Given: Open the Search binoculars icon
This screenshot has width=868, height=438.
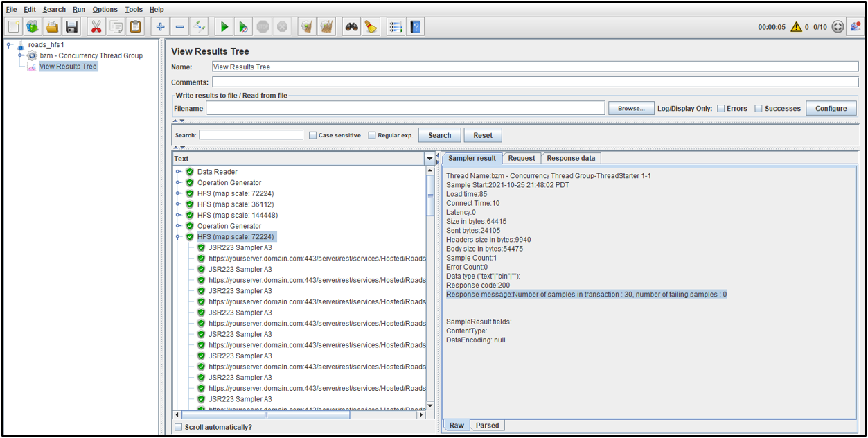Looking at the screenshot, I should pyautogui.click(x=351, y=26).
